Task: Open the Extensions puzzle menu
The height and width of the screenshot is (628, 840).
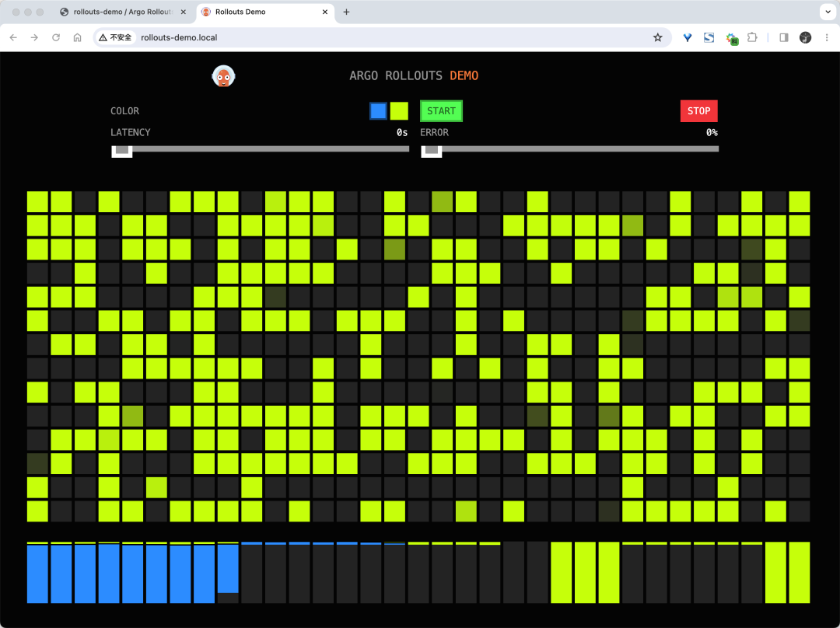Action: point(752,37)
